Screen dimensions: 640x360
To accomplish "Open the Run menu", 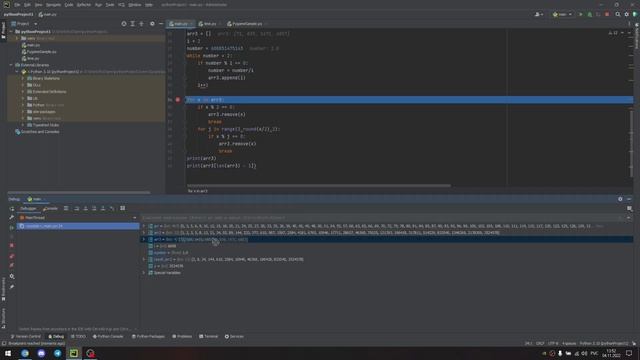I will pyautogui.click(x=98, y=5).
